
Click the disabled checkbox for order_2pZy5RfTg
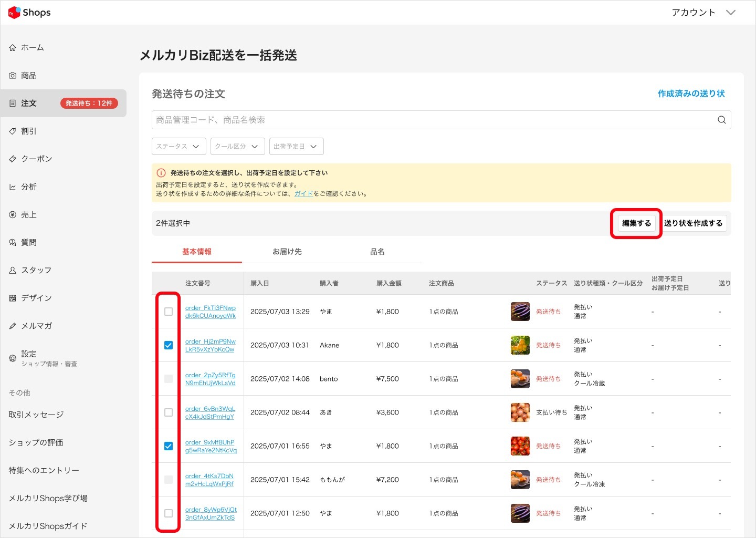(169, 379)
